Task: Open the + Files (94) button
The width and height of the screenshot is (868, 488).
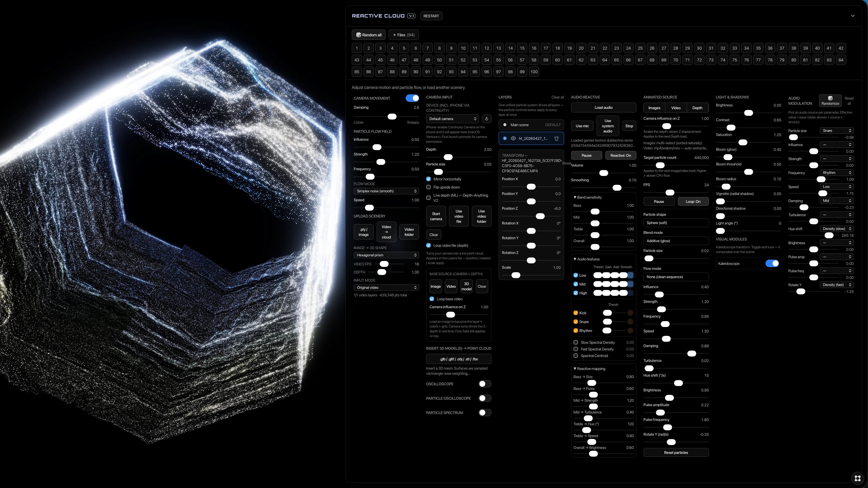Action: (404, 35)
